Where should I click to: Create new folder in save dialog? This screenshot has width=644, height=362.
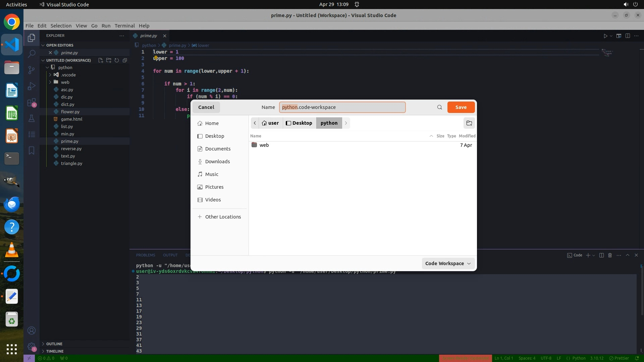(469, 123)
